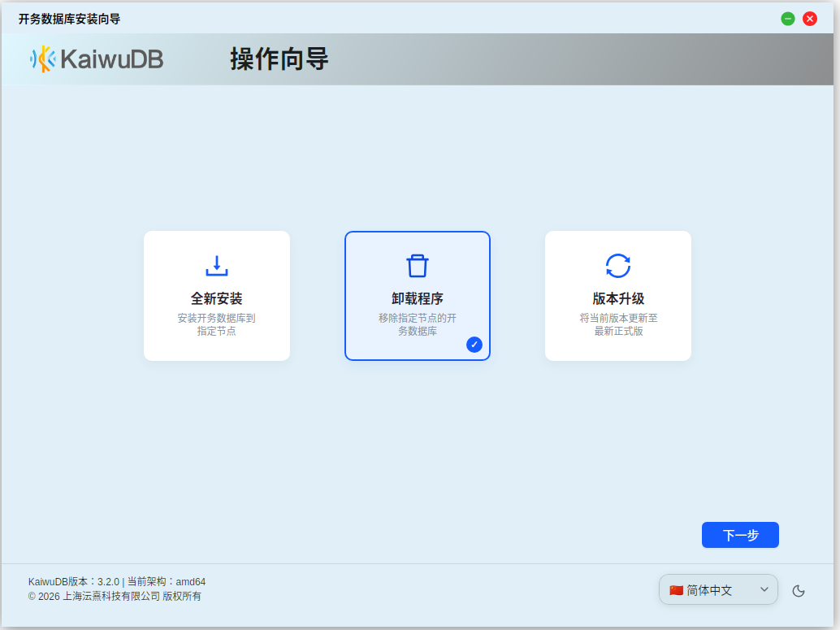Click the 将当前版本更新至最新正式版 description

click(618, 324)
